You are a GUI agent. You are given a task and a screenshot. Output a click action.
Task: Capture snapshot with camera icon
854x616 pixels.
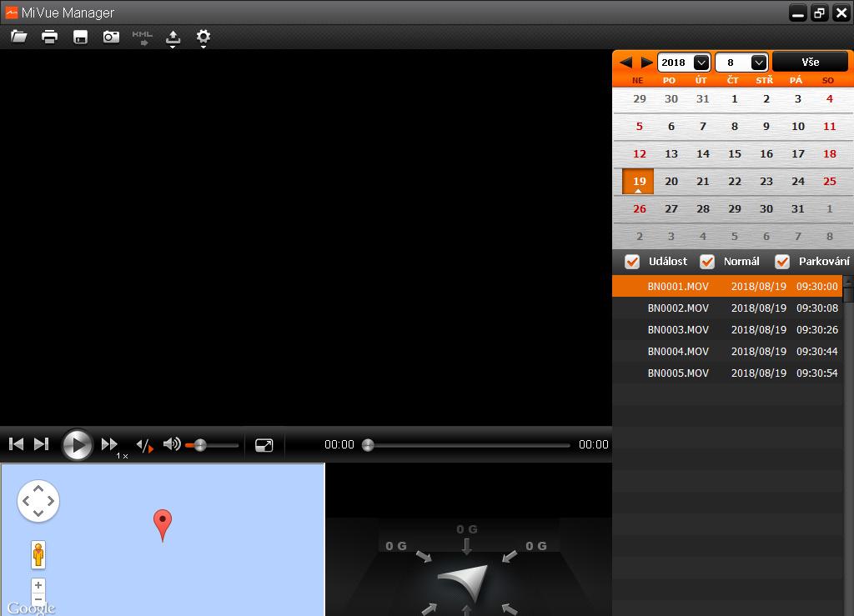coord(111,37)
